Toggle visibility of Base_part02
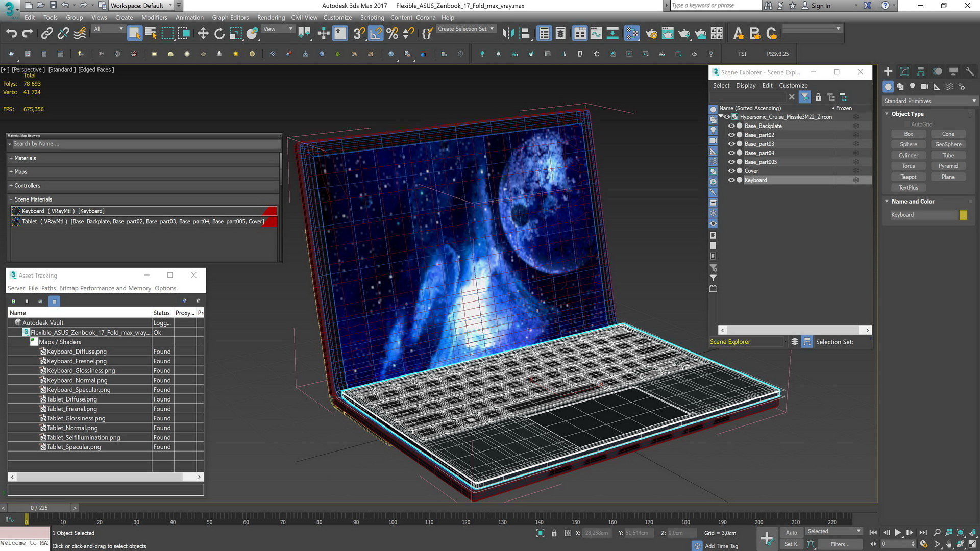This screenshot has height=551, width=980. (731, 135)
